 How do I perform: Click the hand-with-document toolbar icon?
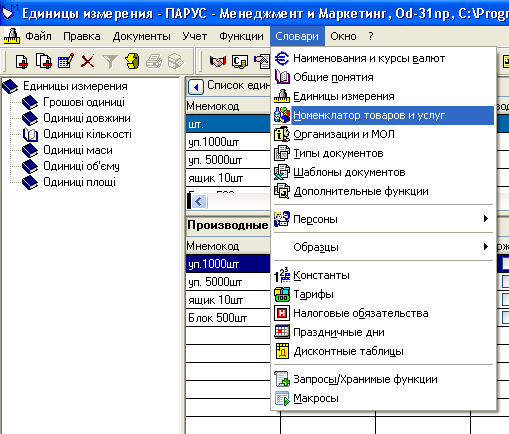262,61
